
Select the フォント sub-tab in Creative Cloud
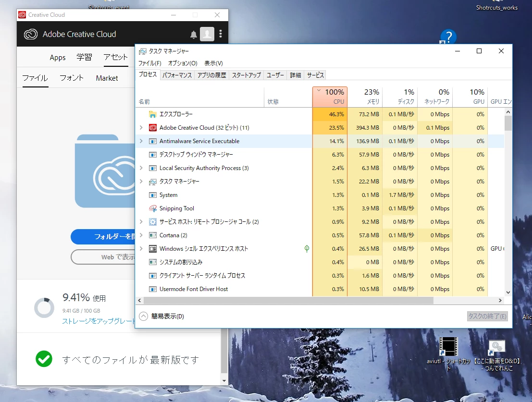coord(72,78)
